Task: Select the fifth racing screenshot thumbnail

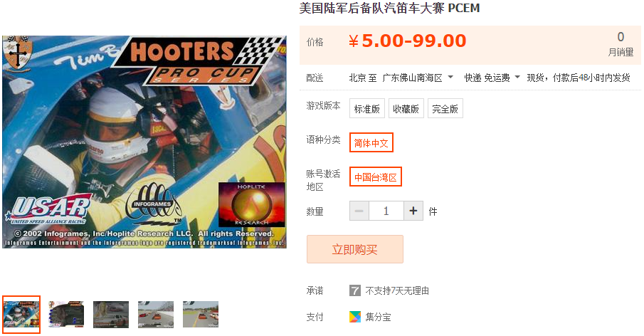Action: pos(201,314)
